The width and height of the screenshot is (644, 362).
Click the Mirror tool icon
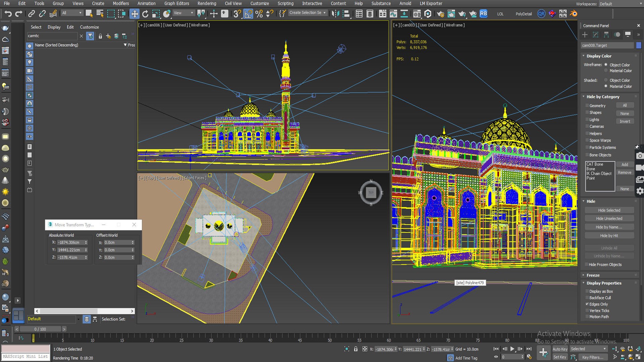tap(335, 14)
